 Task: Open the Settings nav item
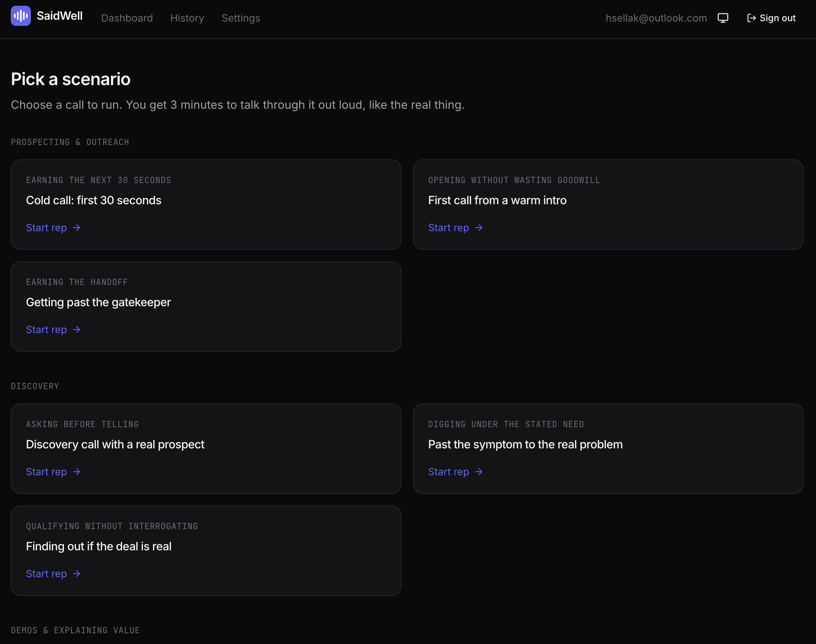pos(241,18)
